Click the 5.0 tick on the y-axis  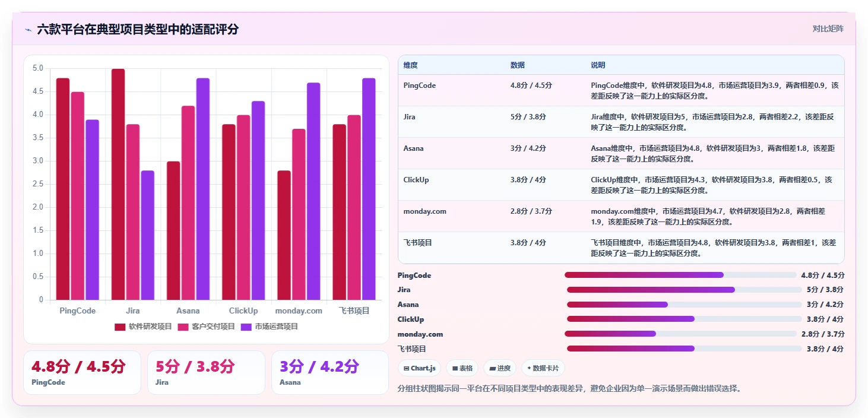tap(37, 69)
